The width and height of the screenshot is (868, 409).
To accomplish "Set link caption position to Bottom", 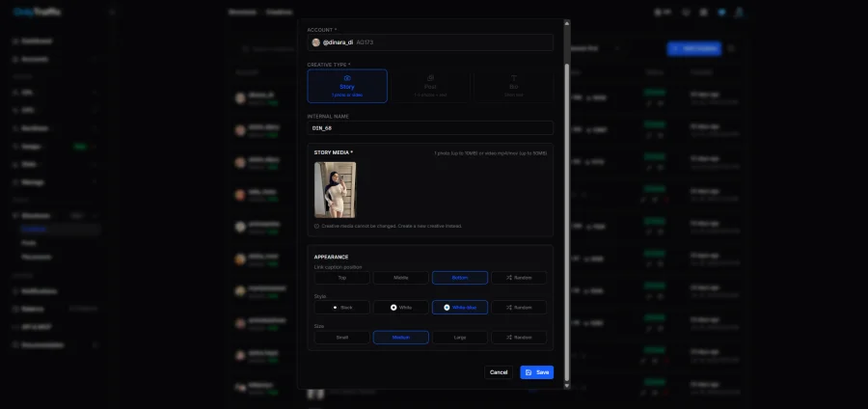I will [x=460, y=278].
